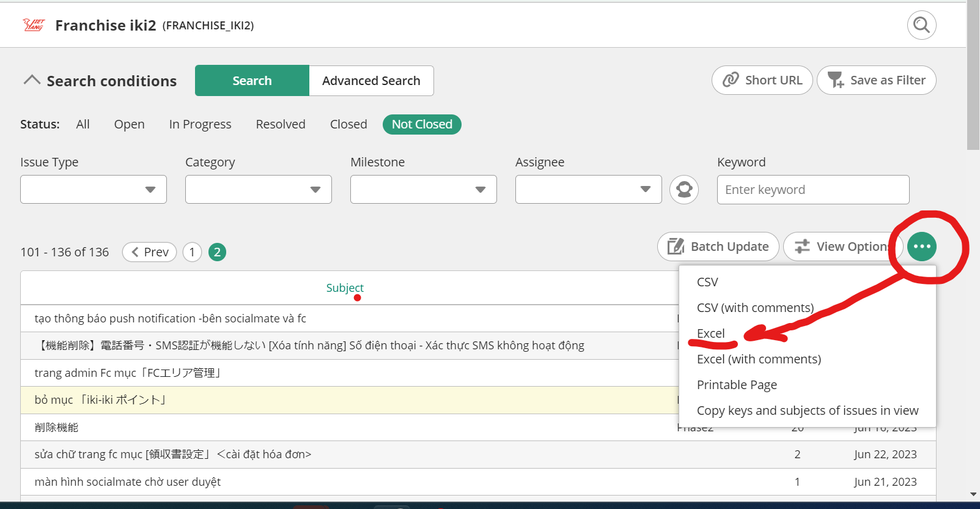Click Save as Filter funnel button
This screenshot has height=509, width=980.
pos(876,80)
